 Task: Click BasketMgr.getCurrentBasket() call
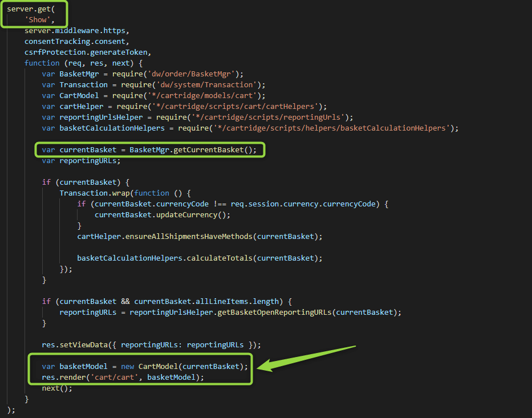(193, 150)
